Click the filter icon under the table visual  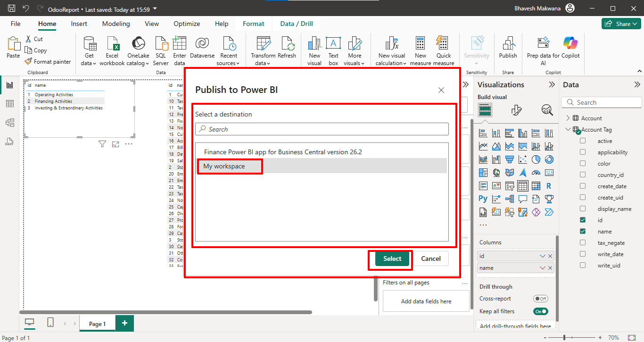tap(102, 144)
